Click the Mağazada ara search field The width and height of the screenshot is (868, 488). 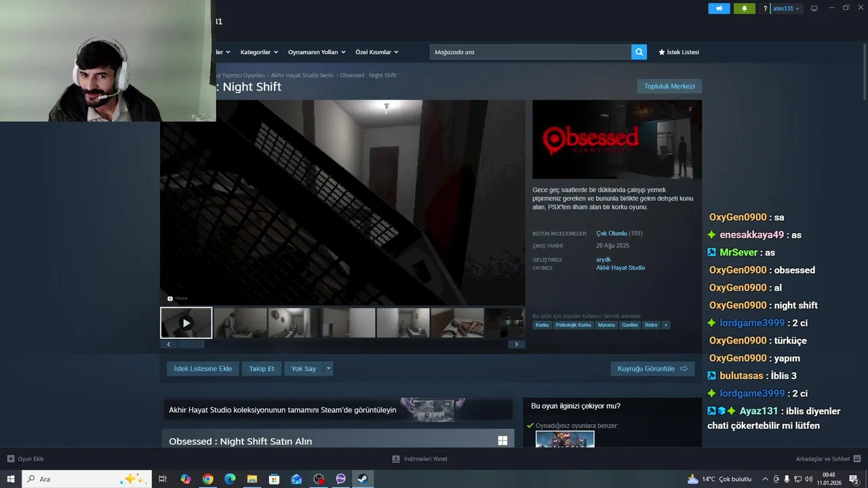[531, 52]
